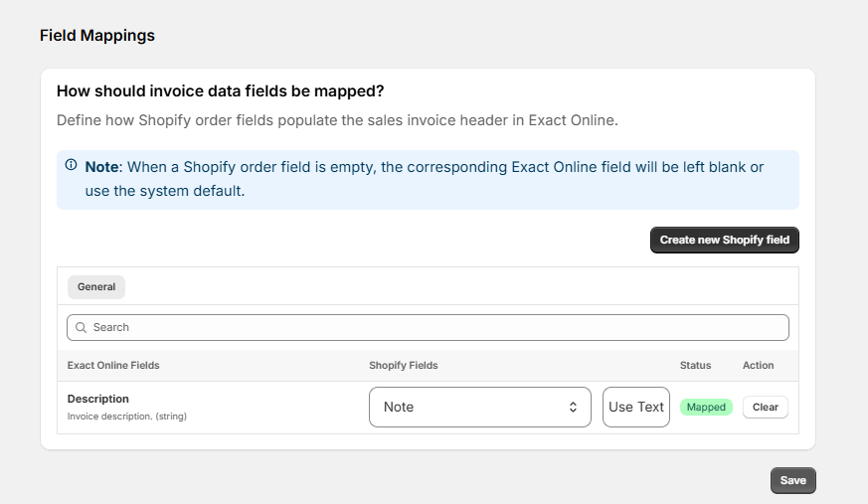Click the magnifier icon in the search box
Image resolution: width=868 pixels, height=504 pixels.
coord(81,327)
